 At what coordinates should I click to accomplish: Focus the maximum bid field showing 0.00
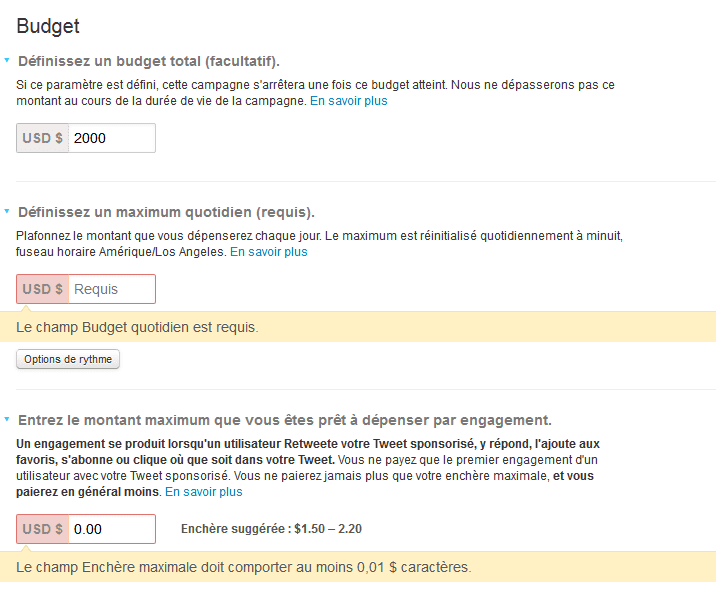112,529
